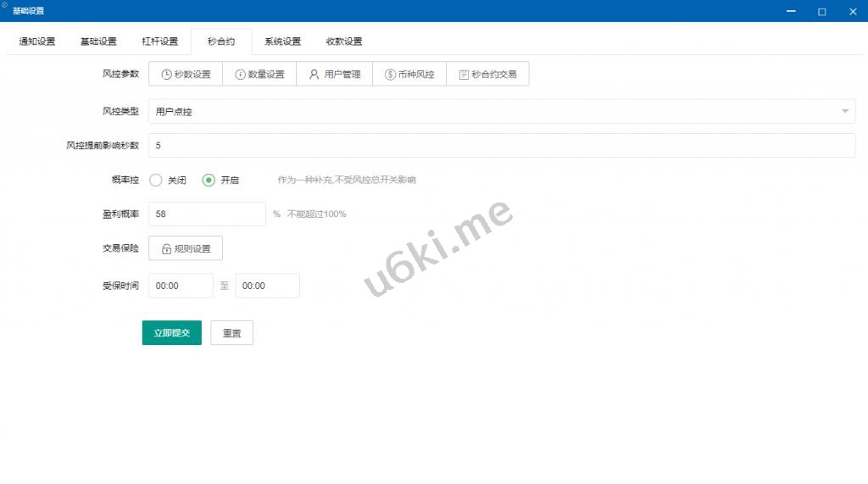Click the 重置 button
This screenshot has height=484, width=868.
(231, 333)
